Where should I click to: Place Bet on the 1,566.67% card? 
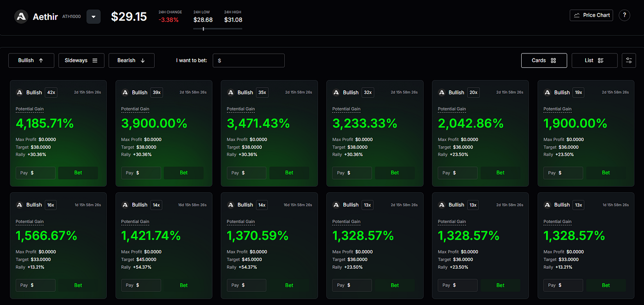(x=78, y=285)
